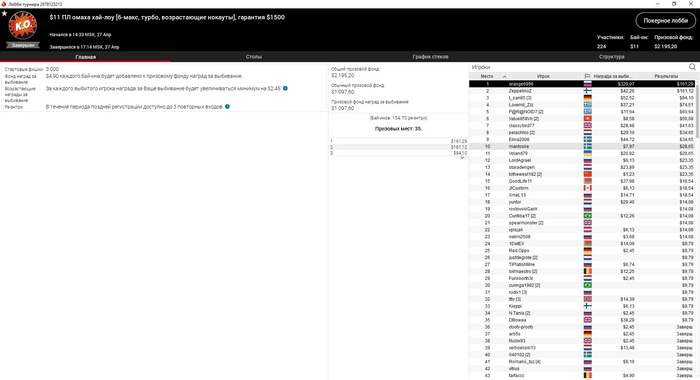
Task: Click the Belgian flag in row 28
Action: point(588,271)
